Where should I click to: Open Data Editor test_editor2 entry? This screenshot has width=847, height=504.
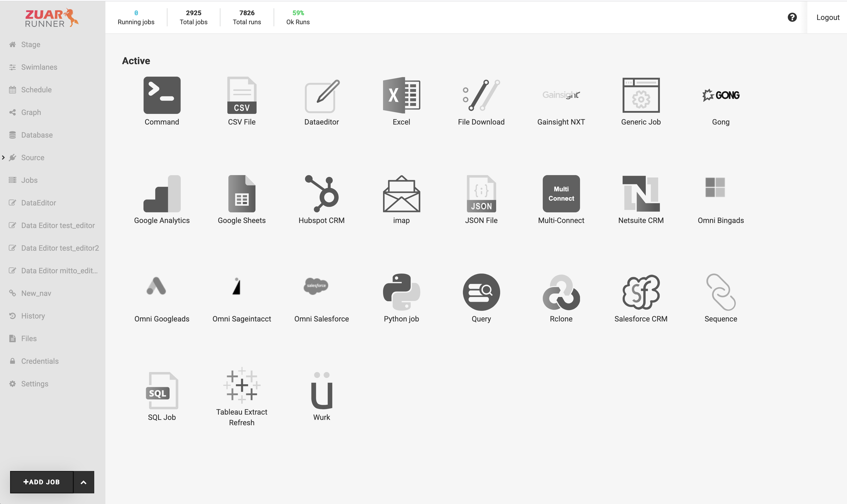(60, 248)
